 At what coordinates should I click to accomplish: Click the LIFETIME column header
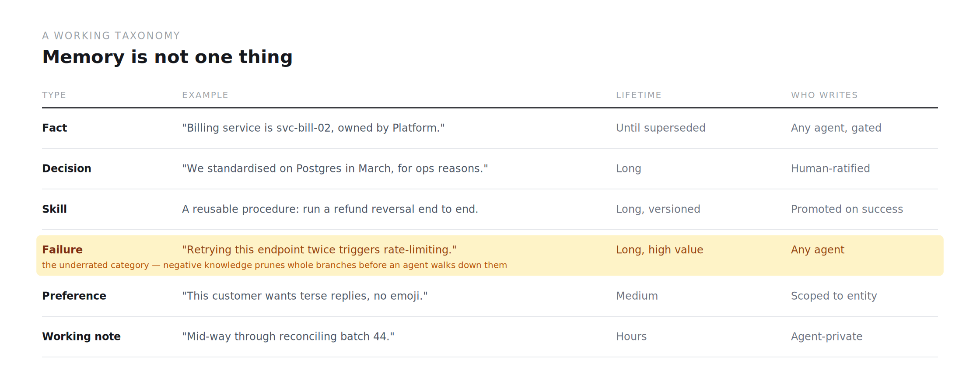click(639, 95)
